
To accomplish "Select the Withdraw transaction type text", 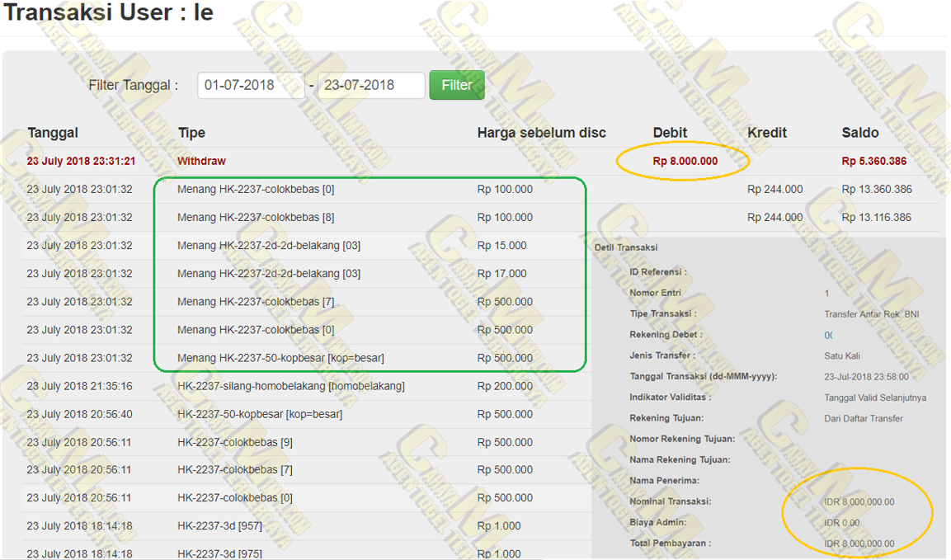I will coord(201,162).
